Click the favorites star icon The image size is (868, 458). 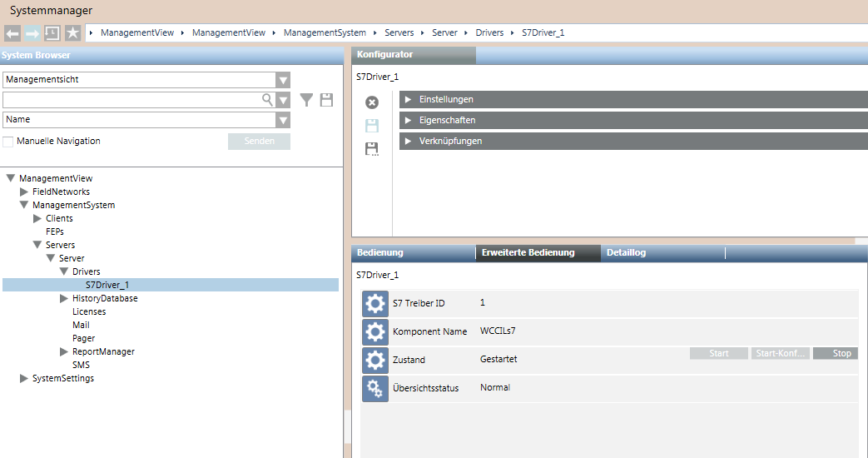(x=73, y=33)
